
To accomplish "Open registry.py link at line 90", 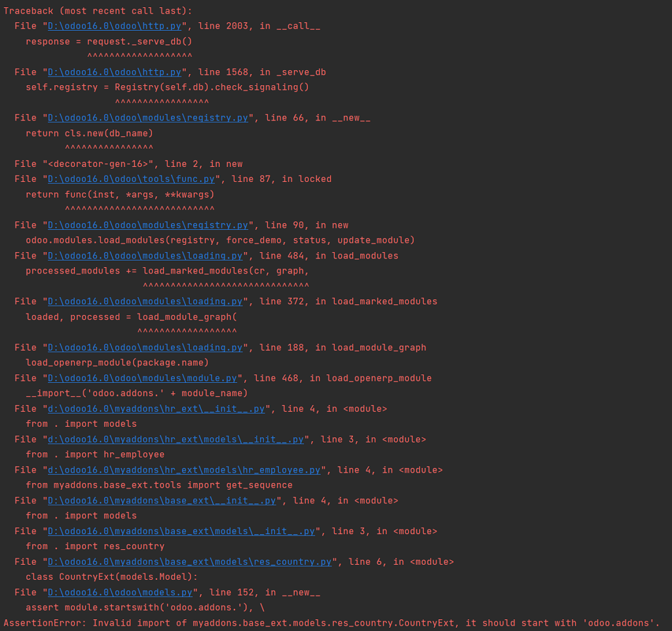I will [148, 225].
